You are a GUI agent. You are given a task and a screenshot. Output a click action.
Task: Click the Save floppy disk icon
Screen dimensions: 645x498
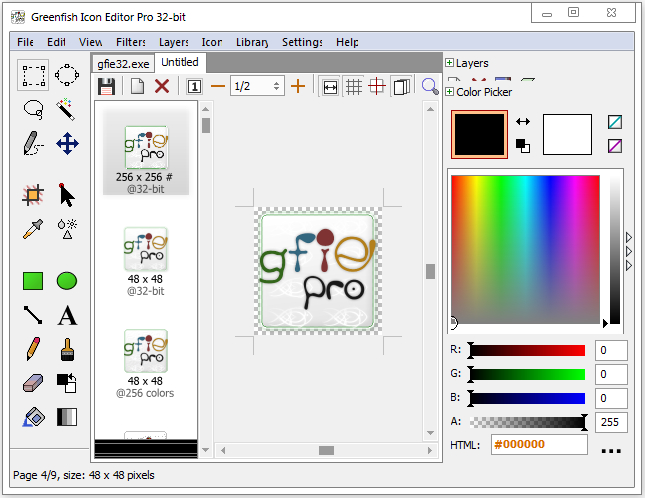coord(107,87)
